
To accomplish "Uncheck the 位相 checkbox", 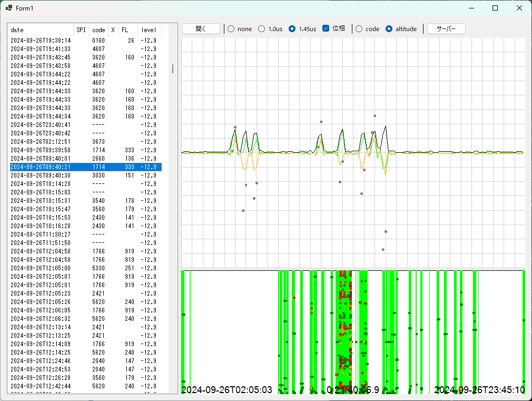I will [326, 28].
